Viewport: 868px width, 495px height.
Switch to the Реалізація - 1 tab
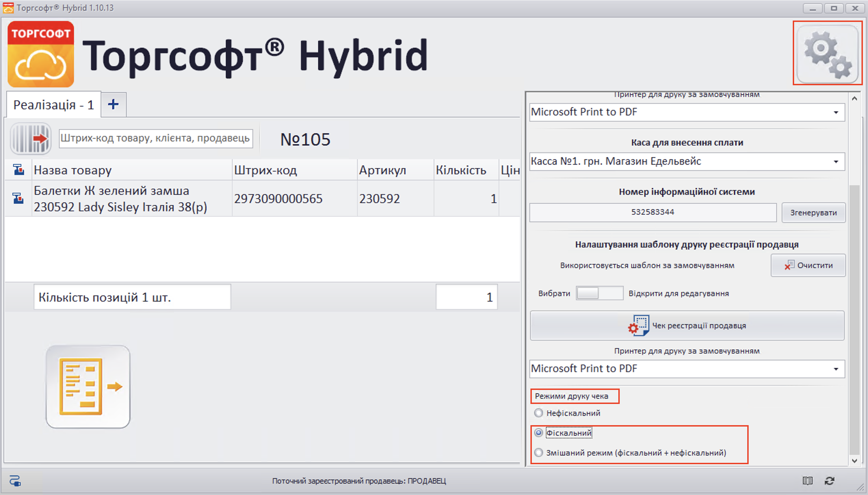coord(54,105)
